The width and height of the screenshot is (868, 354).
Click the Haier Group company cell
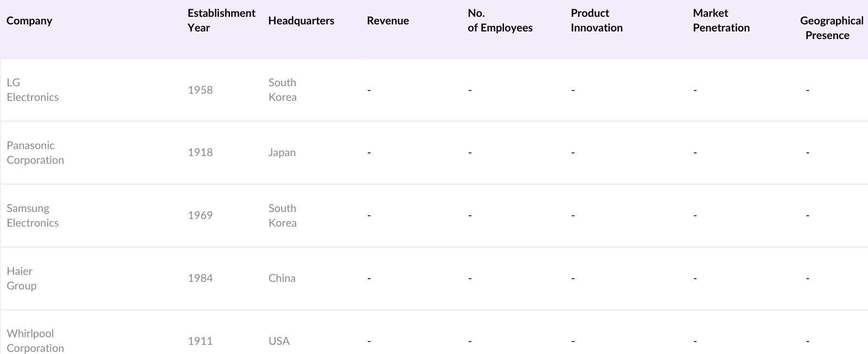[x=22, y=279]
